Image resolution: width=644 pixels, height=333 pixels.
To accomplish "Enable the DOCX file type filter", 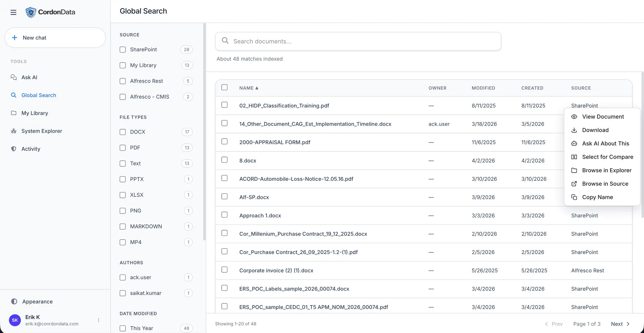I will coord(123,132).
